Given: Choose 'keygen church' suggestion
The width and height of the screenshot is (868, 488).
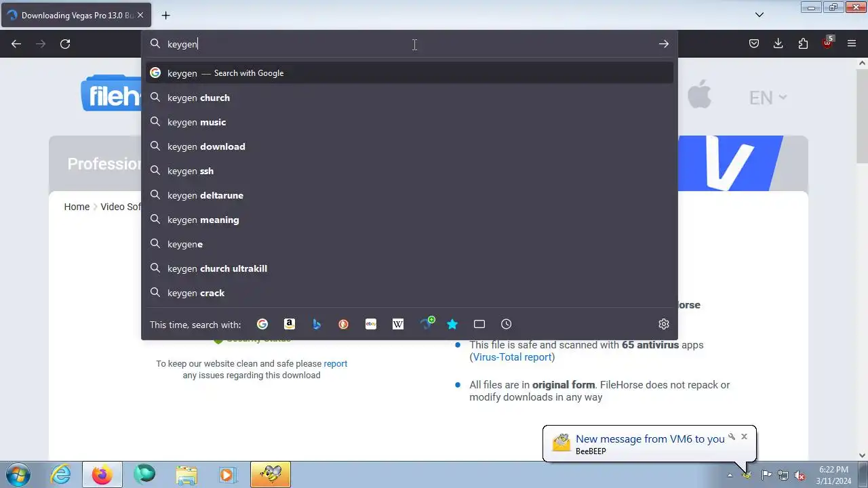Looking at the screenshot, I should [x=410, y=98].
